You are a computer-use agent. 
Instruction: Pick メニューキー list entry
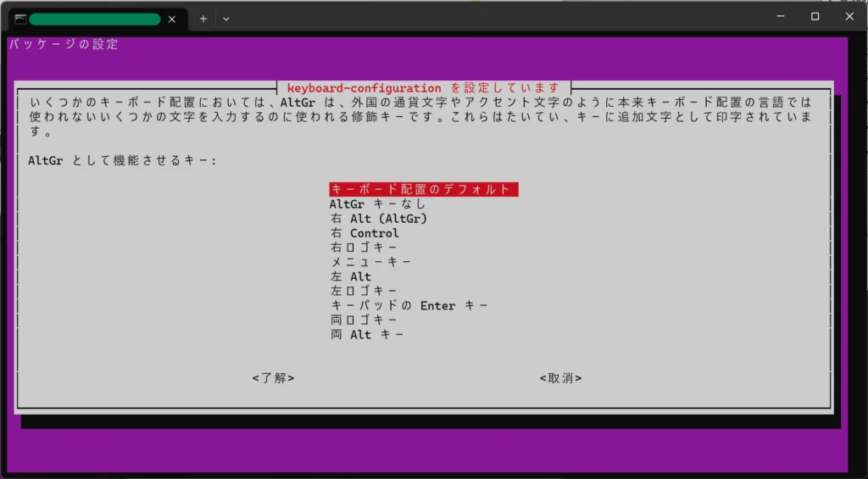click(371, 262)
